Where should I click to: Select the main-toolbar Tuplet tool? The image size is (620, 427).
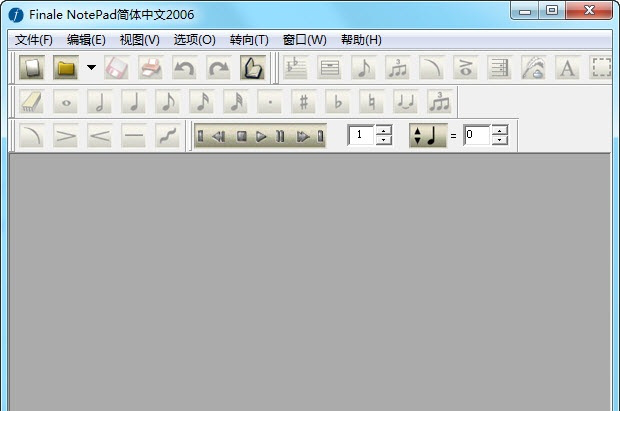(x=398, y=68)
